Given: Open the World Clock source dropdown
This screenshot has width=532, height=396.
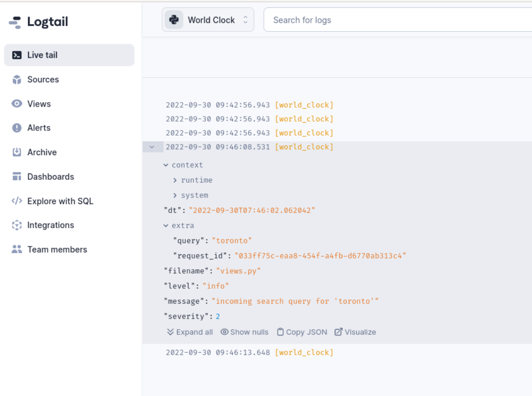Looking at the screenshot, I should [208, 20].
